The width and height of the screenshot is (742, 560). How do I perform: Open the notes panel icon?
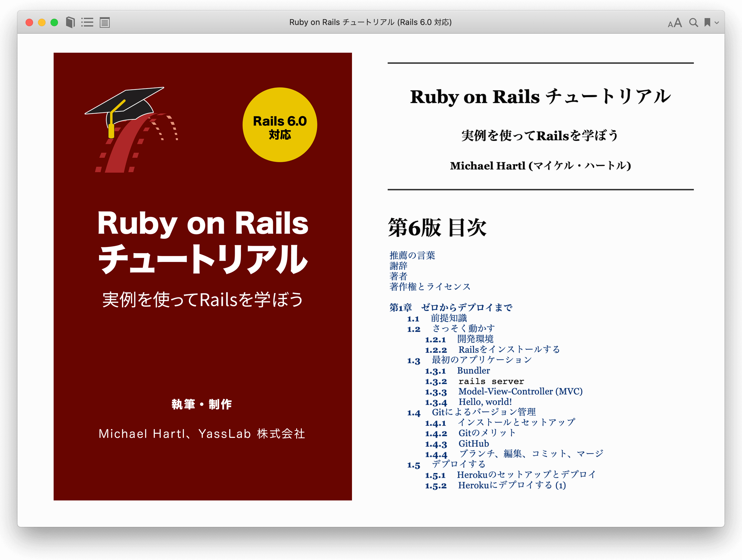click(105, 22)
